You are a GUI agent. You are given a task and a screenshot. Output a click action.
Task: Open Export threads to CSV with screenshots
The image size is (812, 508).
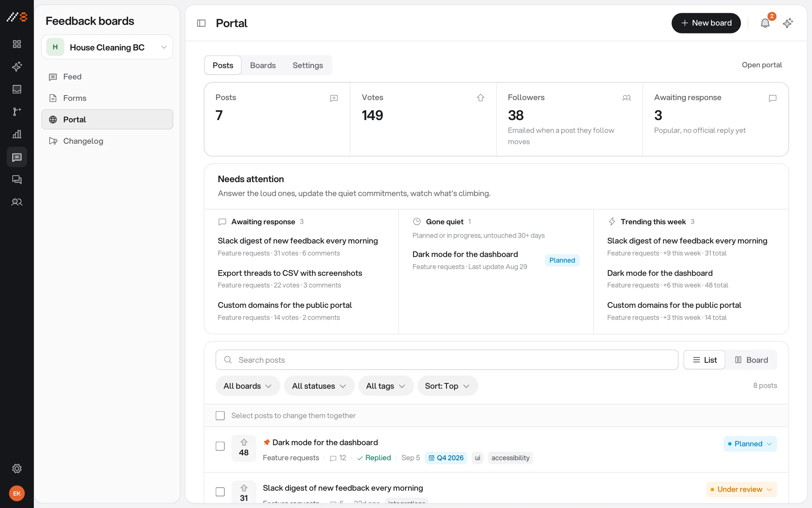[x=290, y=273]
